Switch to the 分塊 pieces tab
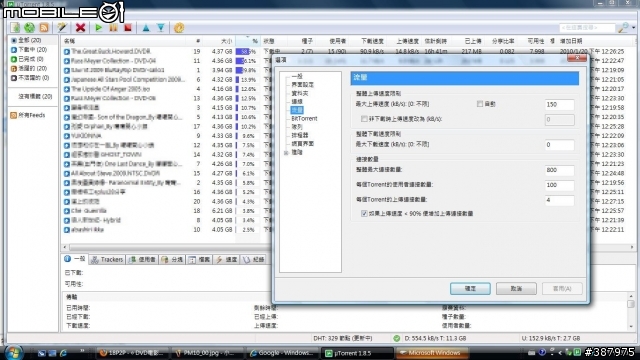Screen dimensions: 640x360 (172, 260)
